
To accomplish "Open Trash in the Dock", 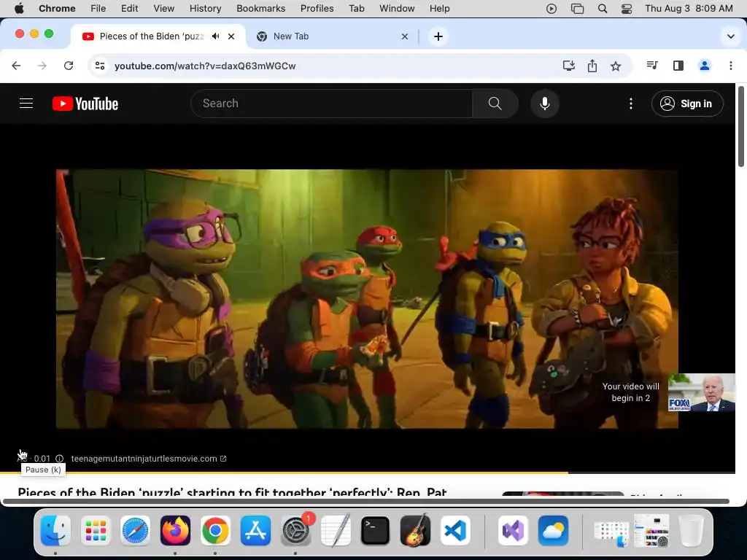I will coord(691,530).
